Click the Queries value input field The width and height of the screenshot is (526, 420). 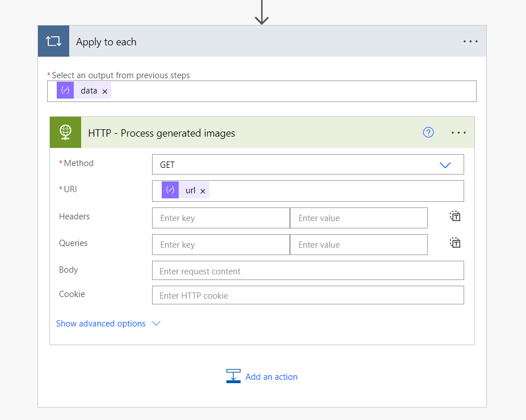(x=359, y=245)
